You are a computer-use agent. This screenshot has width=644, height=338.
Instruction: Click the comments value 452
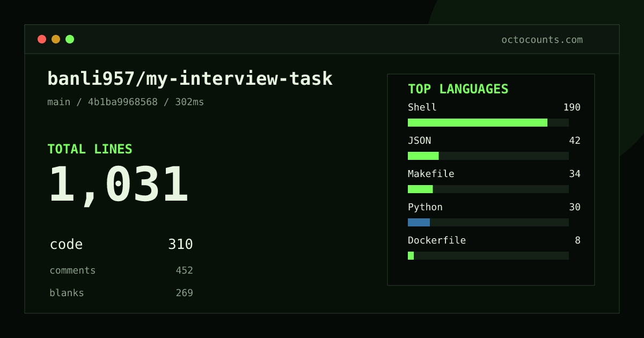[184, 270]
